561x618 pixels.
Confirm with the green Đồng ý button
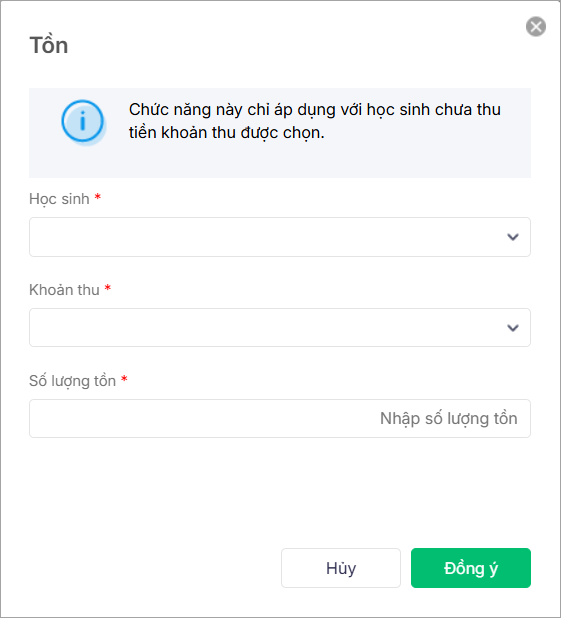click(471, 568)
